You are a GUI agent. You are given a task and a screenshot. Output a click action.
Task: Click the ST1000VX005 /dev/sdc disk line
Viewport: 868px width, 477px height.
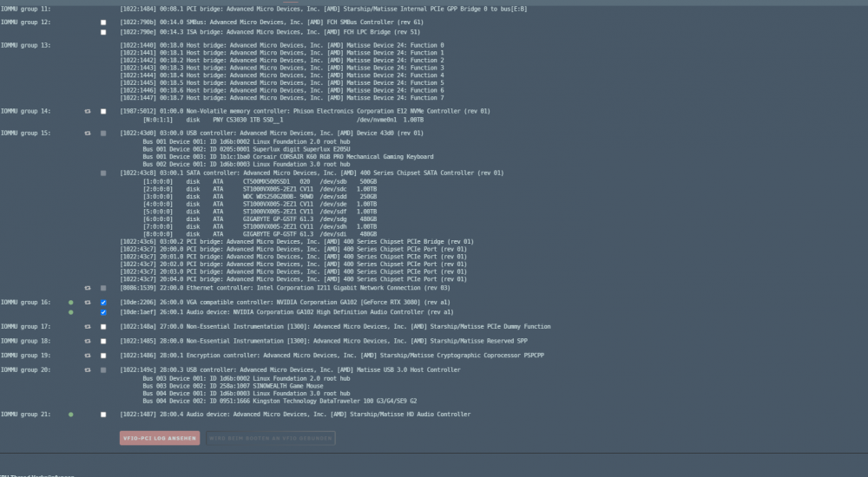pos(260,189)
